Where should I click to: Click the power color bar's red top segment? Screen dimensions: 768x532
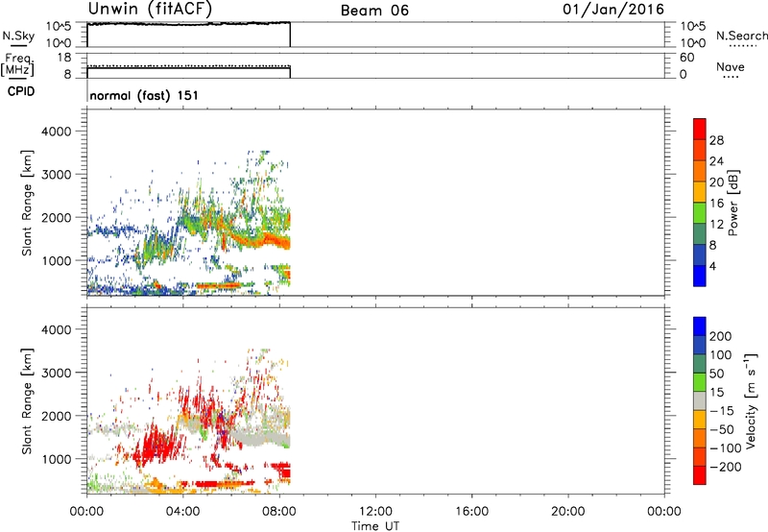[x=700, y=129]
